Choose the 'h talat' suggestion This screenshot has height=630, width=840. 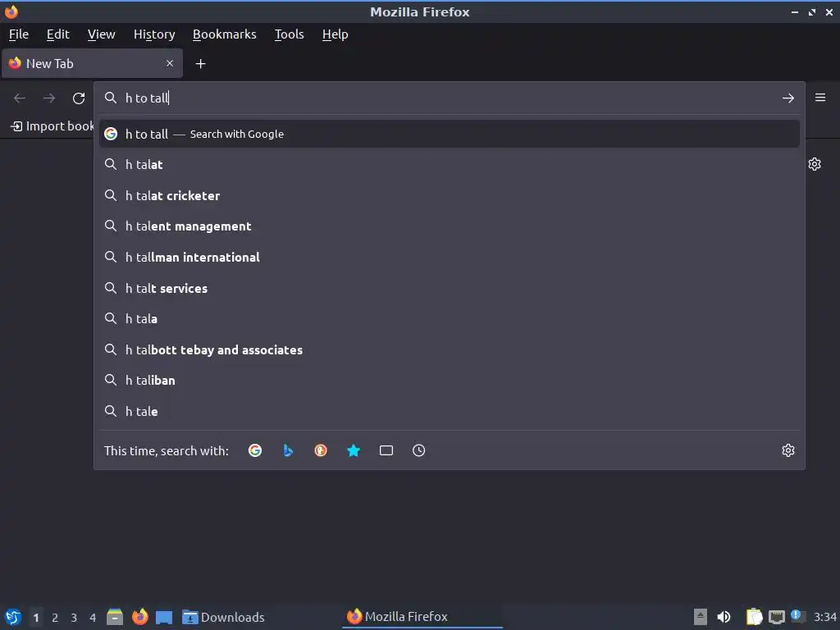(450, 164)
